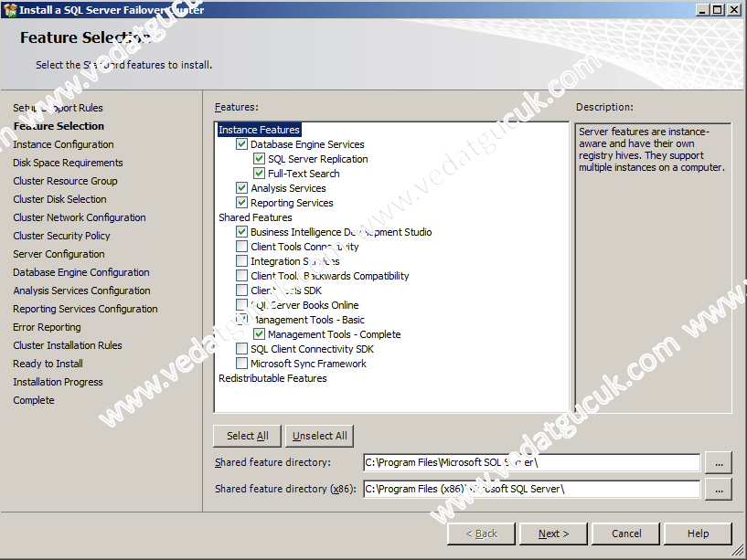Click the Instance Configuration step

pos(63,144)
